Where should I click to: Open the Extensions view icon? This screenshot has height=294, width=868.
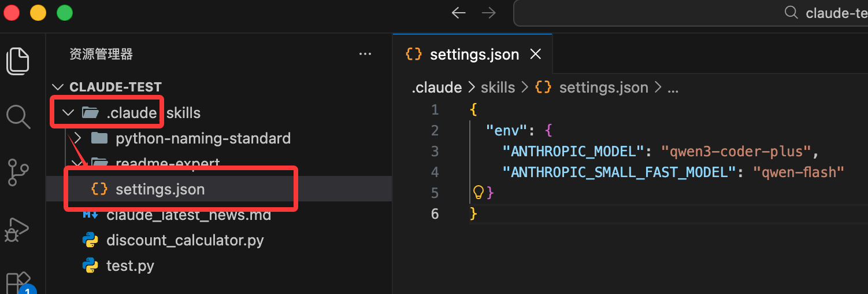pos(18,282)
